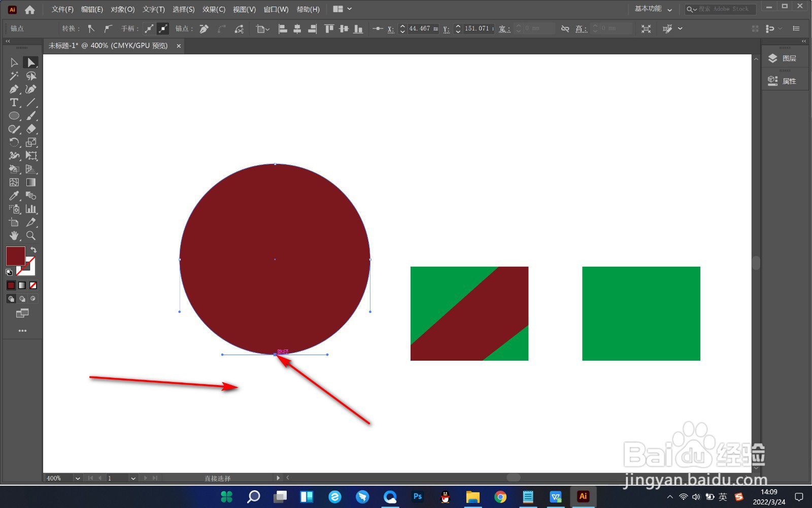
Task: Enable Draw Normal mode
Action: click(x=11, y=299)
